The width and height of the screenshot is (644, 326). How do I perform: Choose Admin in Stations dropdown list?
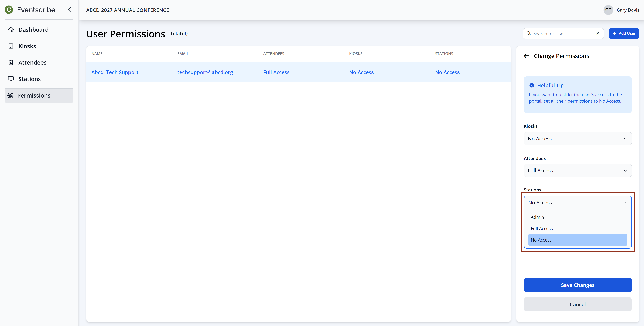point(537,217)
